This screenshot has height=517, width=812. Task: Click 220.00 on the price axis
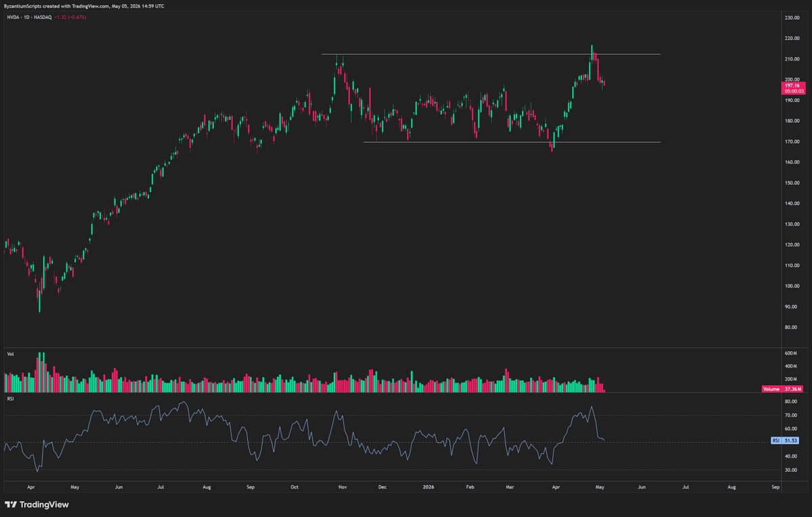792,39
